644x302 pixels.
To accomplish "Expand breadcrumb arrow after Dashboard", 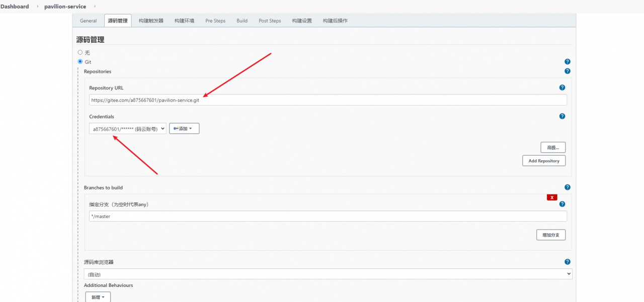I will coord(37,7).
